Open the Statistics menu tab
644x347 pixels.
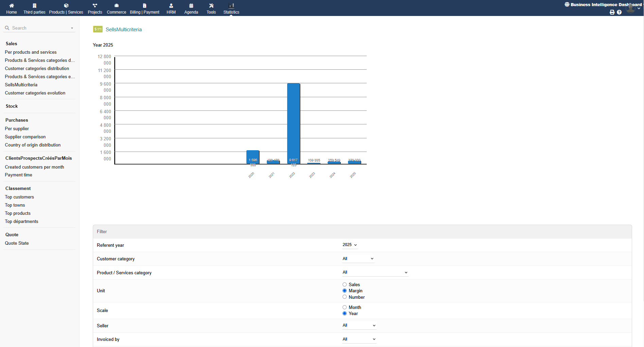click(x=231, y=8)
